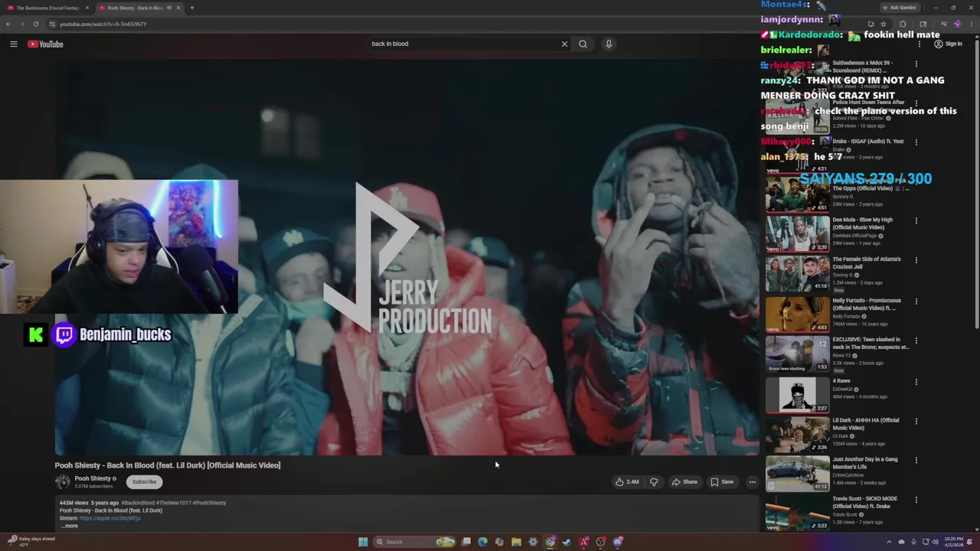Open the 4 Raws video title
980x551 pixels.
[x=841, y=381]
